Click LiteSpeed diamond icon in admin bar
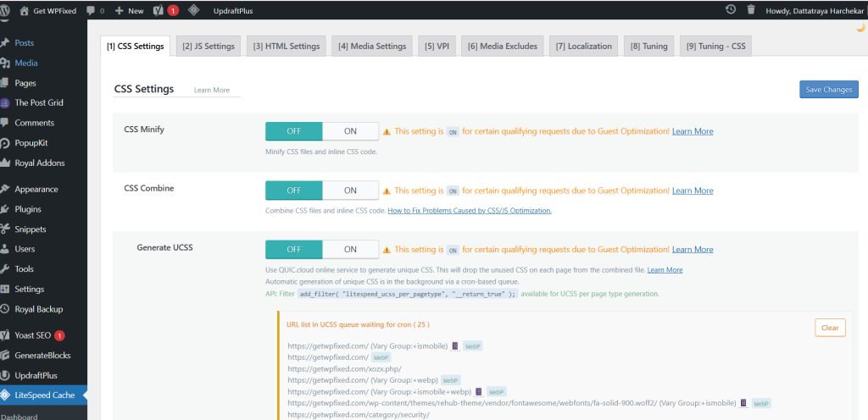Image resolution: width=868 pixels, height=420 pixels. coord(193,10)
